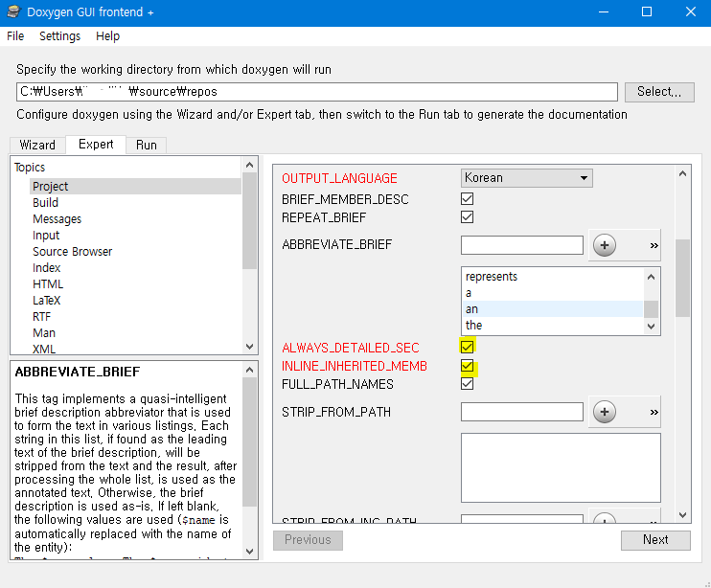
Task: Select 'an' entry in abbreviate list
Action: [553, 309]
